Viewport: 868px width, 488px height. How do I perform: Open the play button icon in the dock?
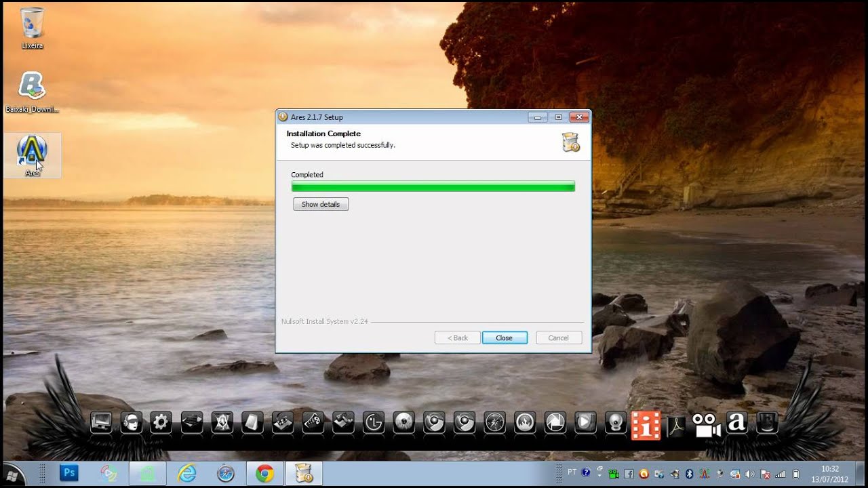tap(585, 423)
